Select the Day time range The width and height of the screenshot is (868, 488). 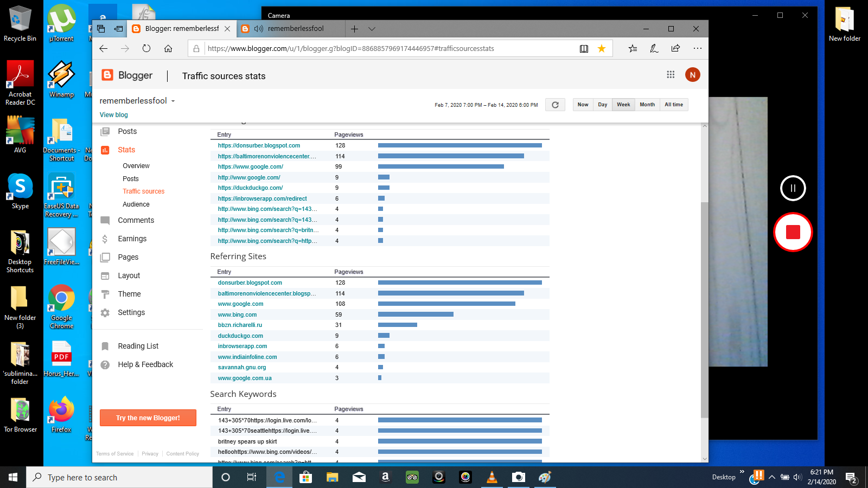point(602,105)
